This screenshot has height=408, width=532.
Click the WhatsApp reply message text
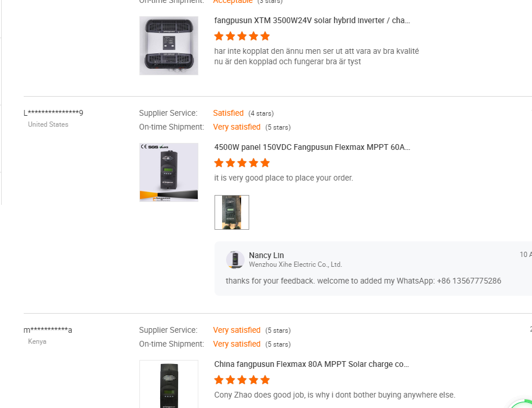point(363,281)
